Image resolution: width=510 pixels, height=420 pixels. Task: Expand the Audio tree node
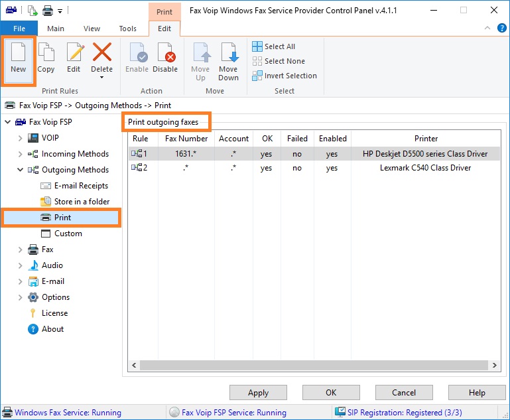click(x=20, y=265)
